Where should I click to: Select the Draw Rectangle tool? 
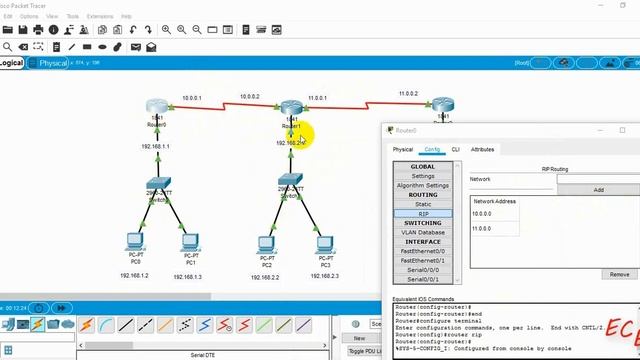click(x=87, y=47)
